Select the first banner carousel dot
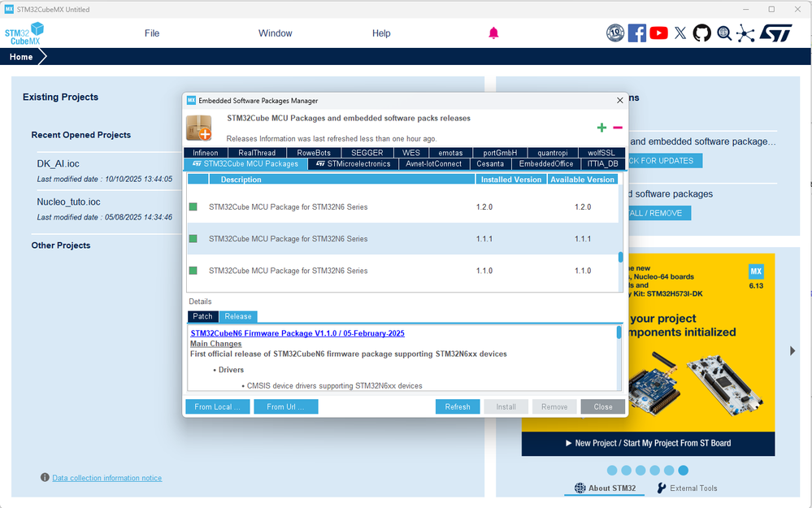This screenshot has height=508, width=812. pyautogui.click(x=612, y=470)
